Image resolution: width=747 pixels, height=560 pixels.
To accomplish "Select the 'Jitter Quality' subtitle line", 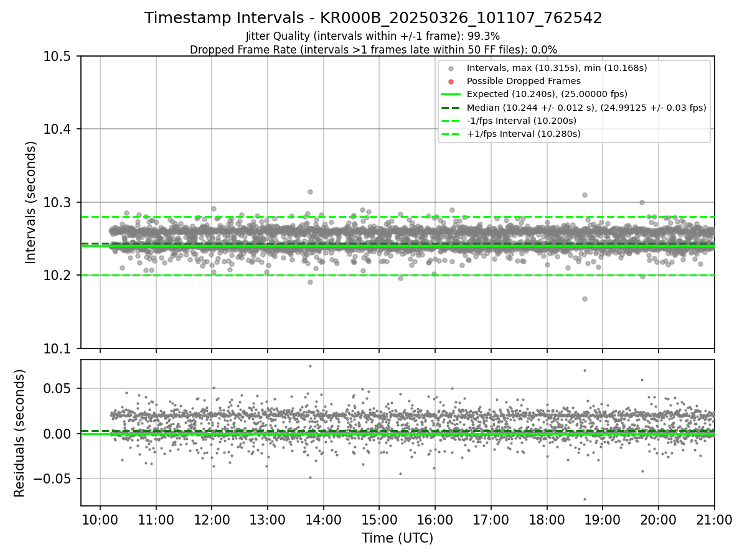I will coord(373,37).
